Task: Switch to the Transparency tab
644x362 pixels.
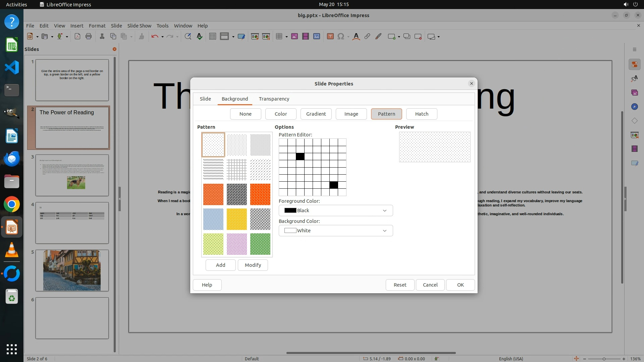Action: click(274, 99)
